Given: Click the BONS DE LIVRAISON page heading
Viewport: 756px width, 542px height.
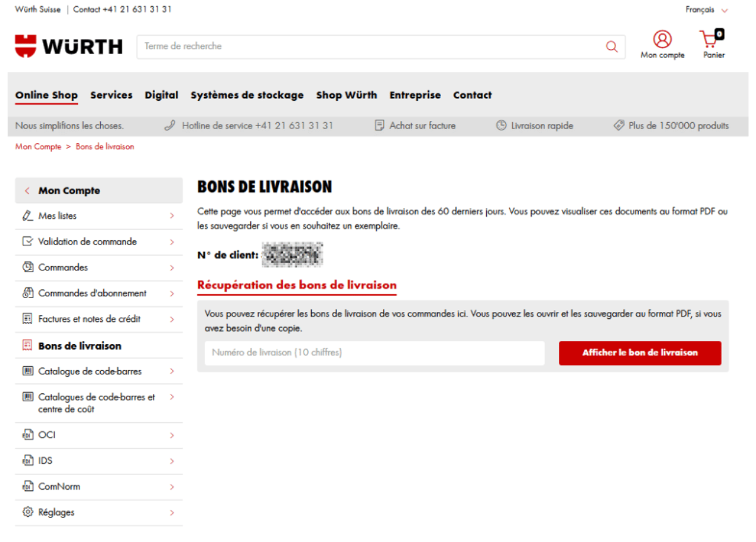Looking at the screenshot, I should point(265,187).
